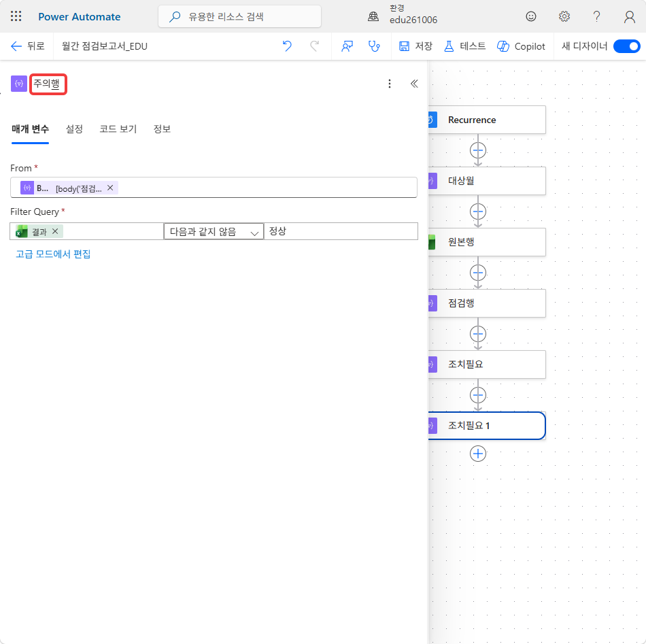Image resolution: width=646 pixels, height=644 pixels.
Task: Select the Recurrence trigger card
Action: click(x=487, y=120)
